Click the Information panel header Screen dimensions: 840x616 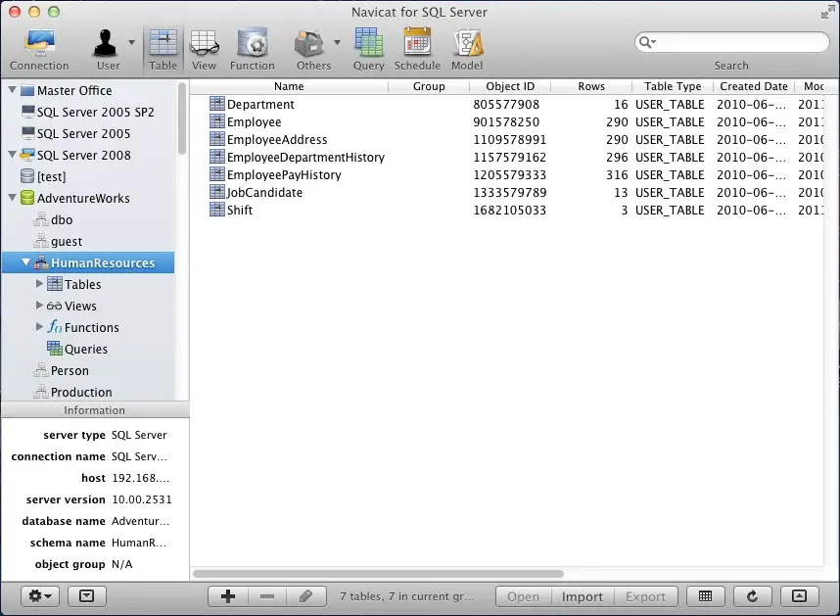pyautogui.click(x=95, y=410)
